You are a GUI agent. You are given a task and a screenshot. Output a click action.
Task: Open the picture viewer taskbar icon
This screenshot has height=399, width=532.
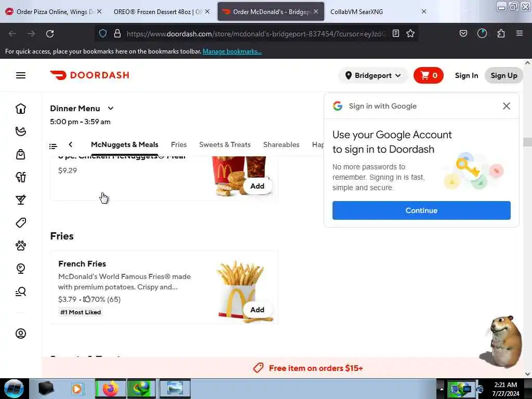(x=175, y=389)
